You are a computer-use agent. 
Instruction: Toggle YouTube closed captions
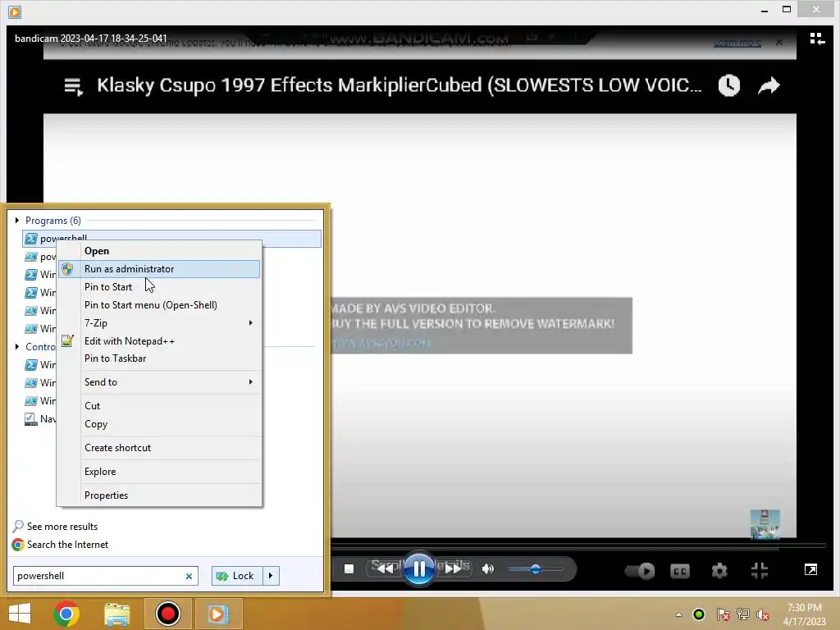680,571
